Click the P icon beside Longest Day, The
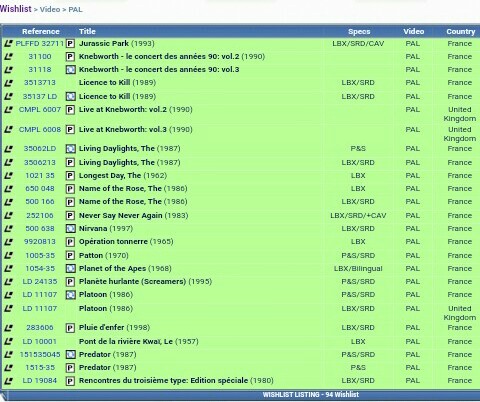 [x=70, y=176]
